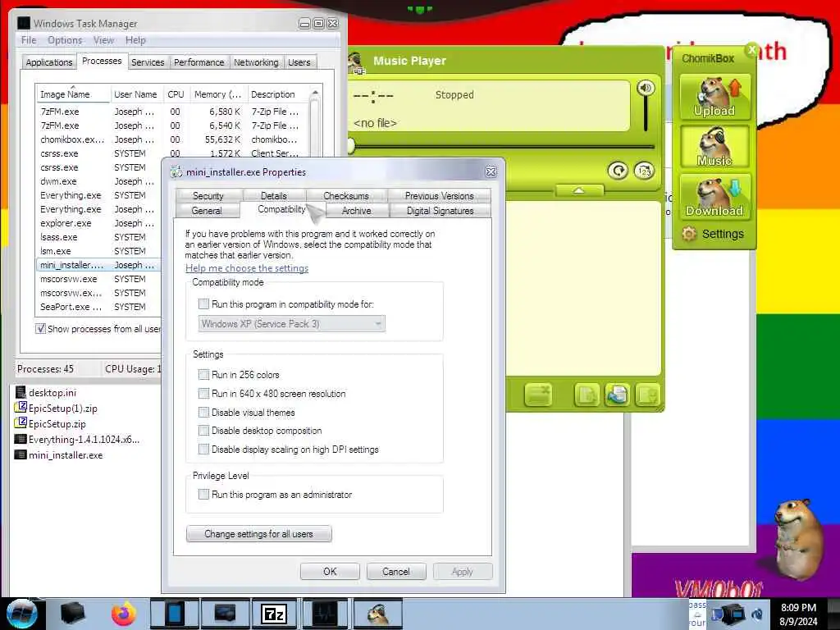Check Disable visual themes
Screen dimensions: 840x630
pos(203,412)
